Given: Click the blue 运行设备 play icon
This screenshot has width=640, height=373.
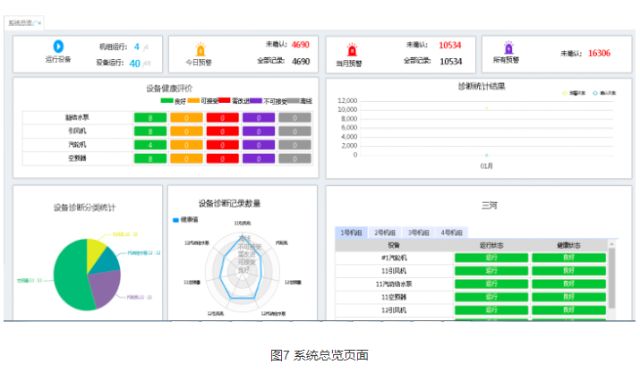Looking at the screenshot, I should pos(58,47).
